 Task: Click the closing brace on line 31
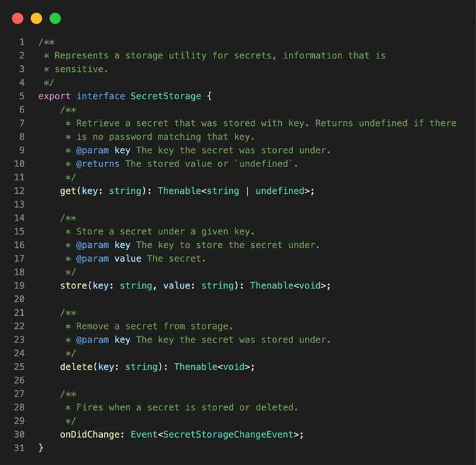[41, 448]
